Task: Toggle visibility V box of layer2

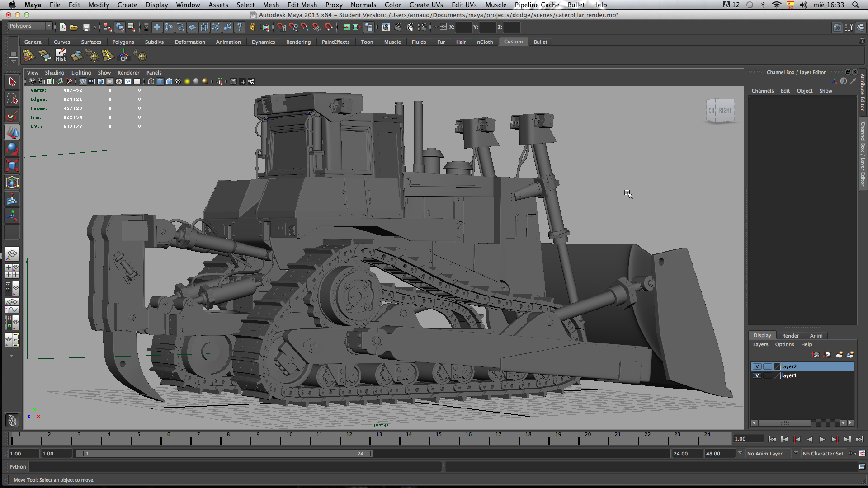Action: coord(757,366)
